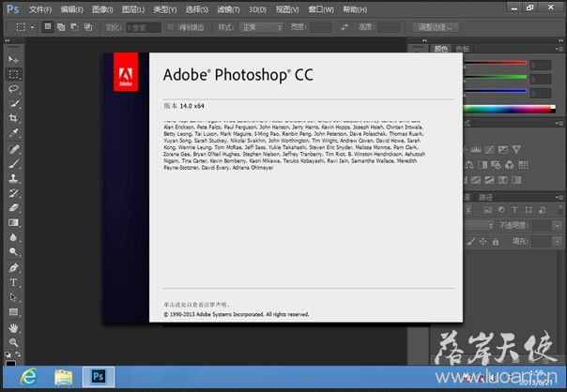
Task: Select the Gradient tool
Action: click(x=14, y=222)
